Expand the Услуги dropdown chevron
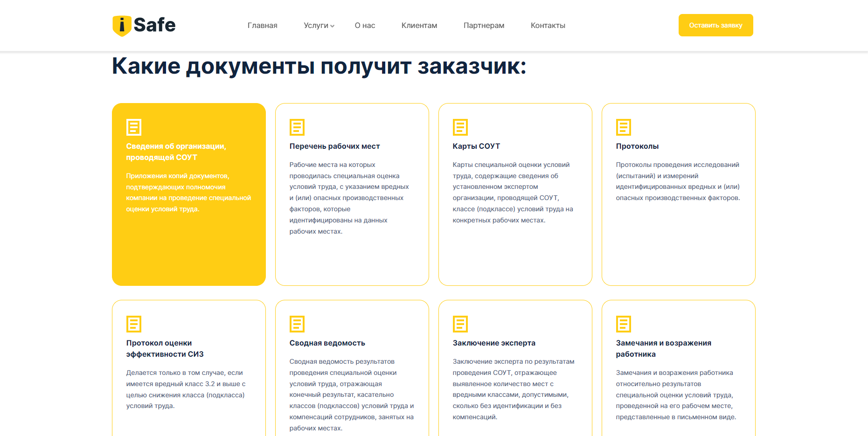 tap(332, 26)
